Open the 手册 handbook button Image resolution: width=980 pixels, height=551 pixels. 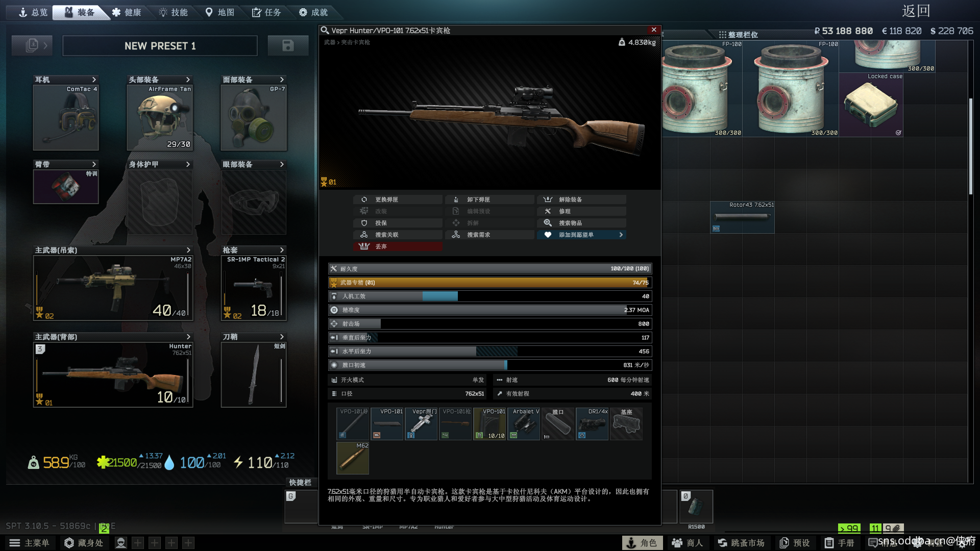[840, 543]
